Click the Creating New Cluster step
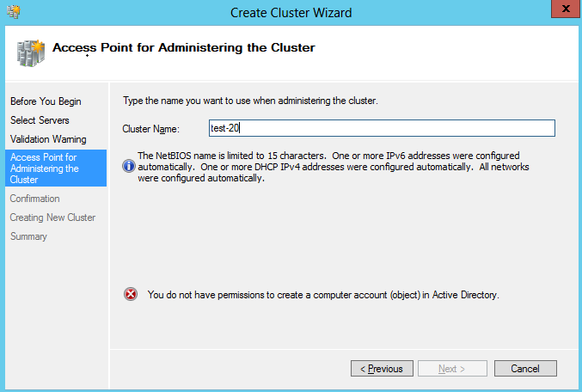582x392 pixels. click(x=52, y=217)
